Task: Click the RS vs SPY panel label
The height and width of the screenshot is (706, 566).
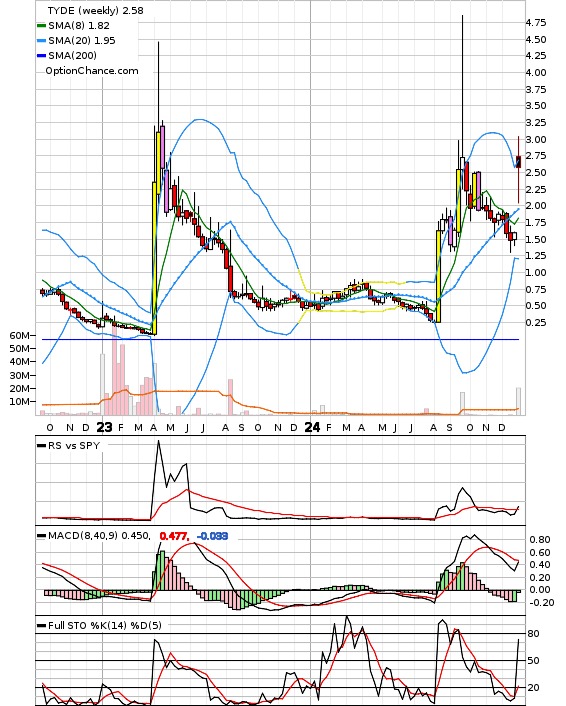Action: (x=74, y=445)
